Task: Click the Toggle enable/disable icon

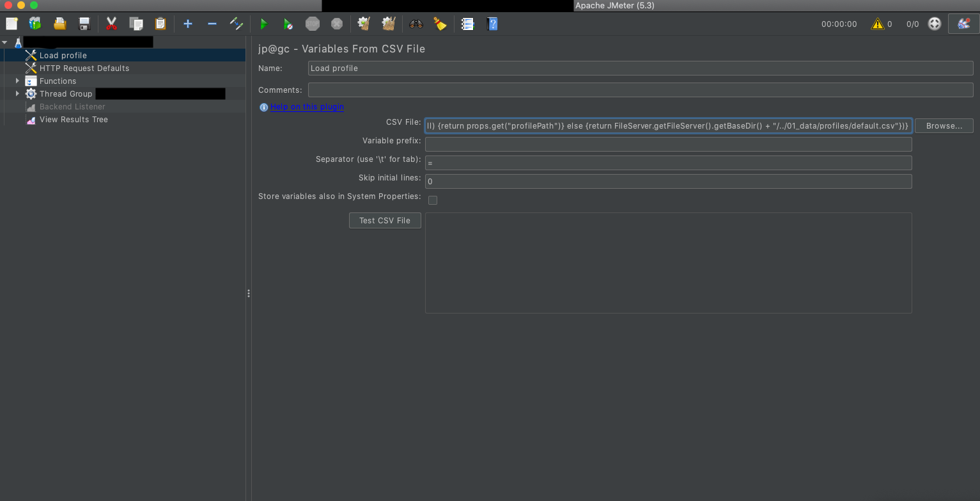Action: click(x=237, y=24)
